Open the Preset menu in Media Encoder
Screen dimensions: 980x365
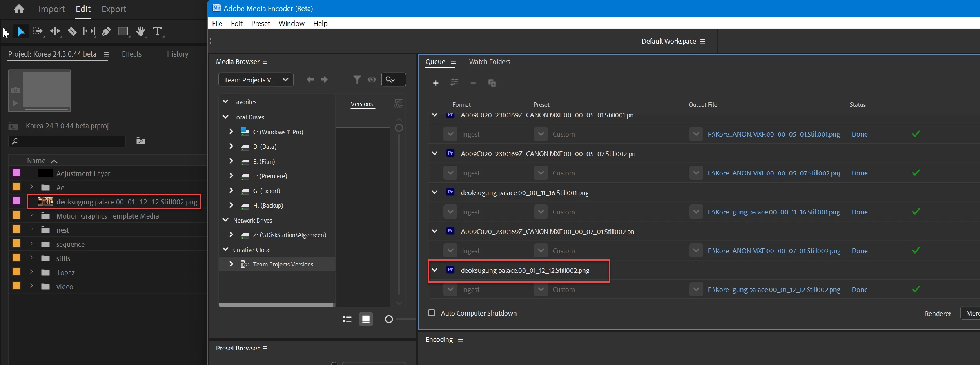[260, 23]
